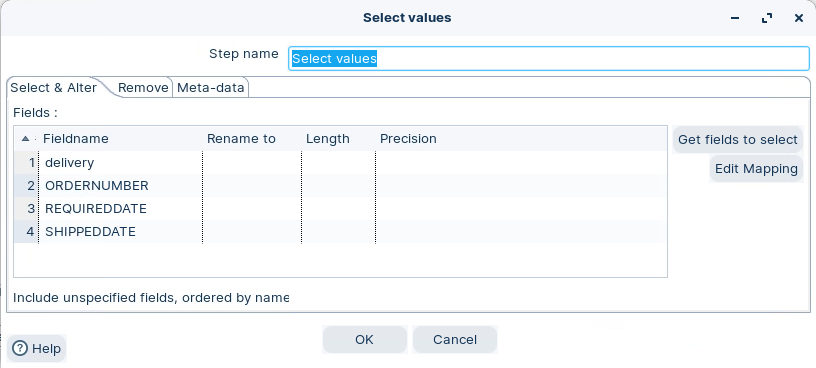The width and height of the screenshot is (816, 368).
Task: Confirm with the OK button
Action: (364, 339)
